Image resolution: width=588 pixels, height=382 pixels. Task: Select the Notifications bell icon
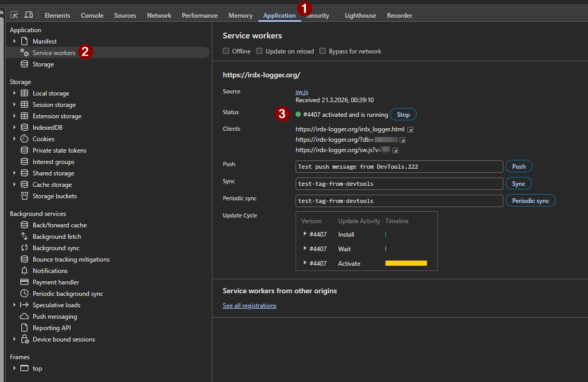pos(24,271)
